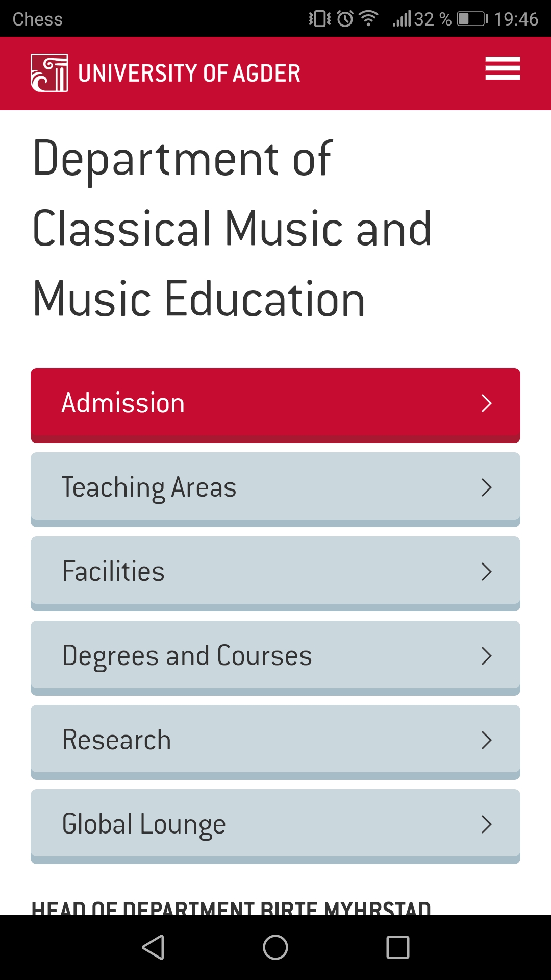
Task: Tap the Wi-Fi status icon
Action: (368, 18)
